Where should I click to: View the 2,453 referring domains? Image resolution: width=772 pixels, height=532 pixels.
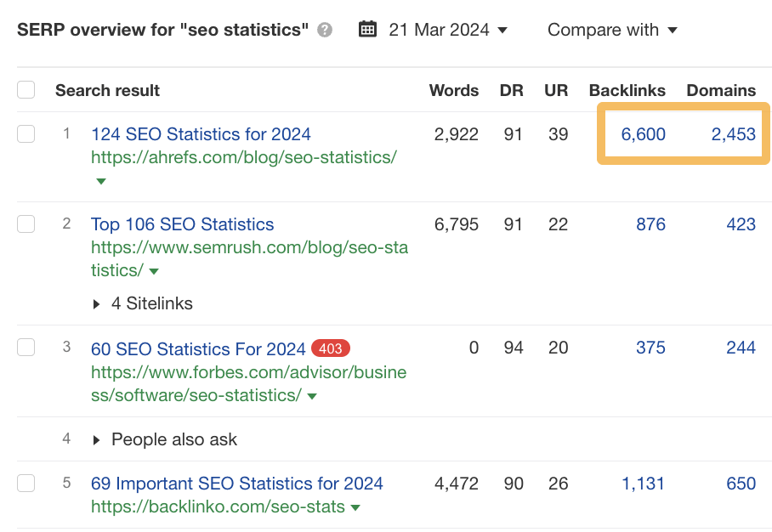click(x=739, y=133)
